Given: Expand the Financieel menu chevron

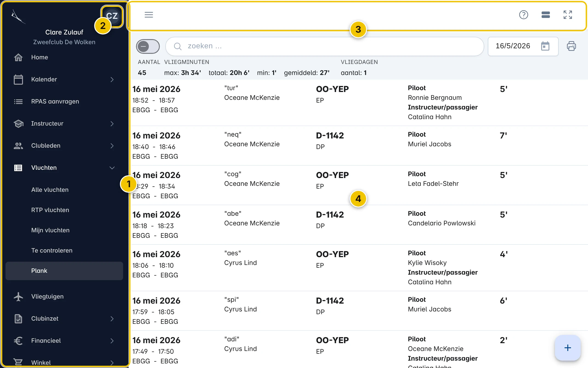Looking at the screenshot, I should tap(112, 340).
